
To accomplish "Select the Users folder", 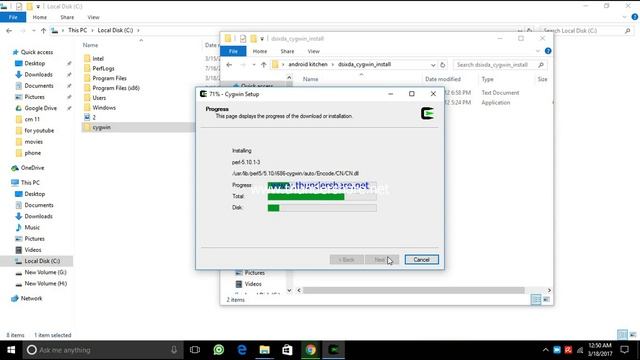I will (x=99, y=98).
